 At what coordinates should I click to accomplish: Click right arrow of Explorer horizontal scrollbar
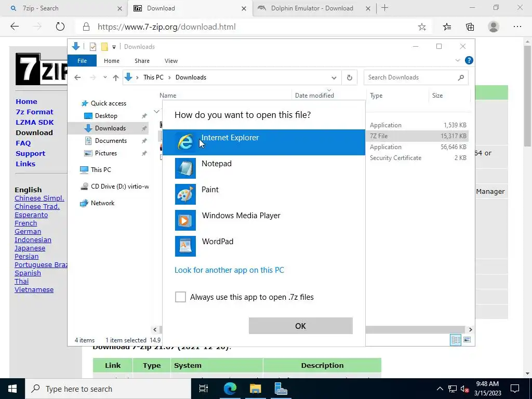470,329
